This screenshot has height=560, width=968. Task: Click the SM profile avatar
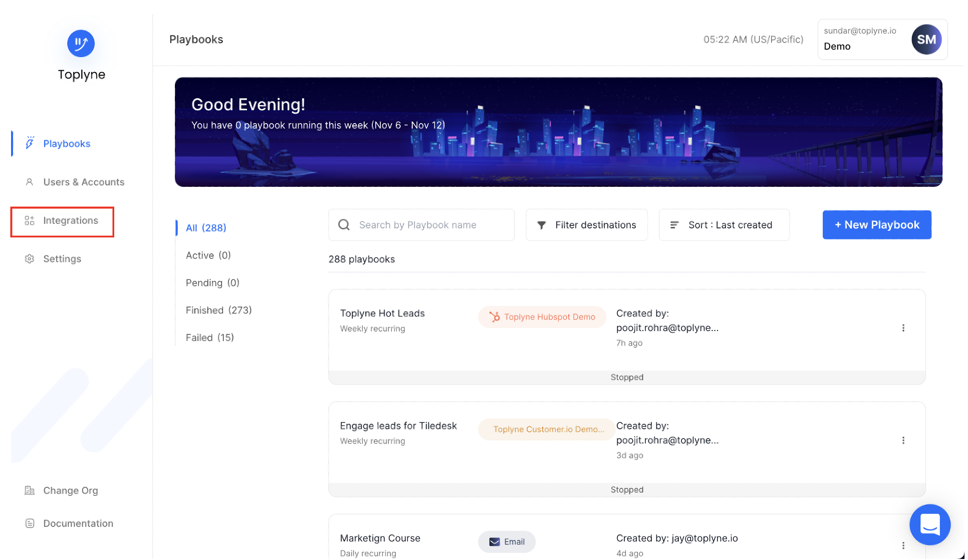(x=926, y=40)
